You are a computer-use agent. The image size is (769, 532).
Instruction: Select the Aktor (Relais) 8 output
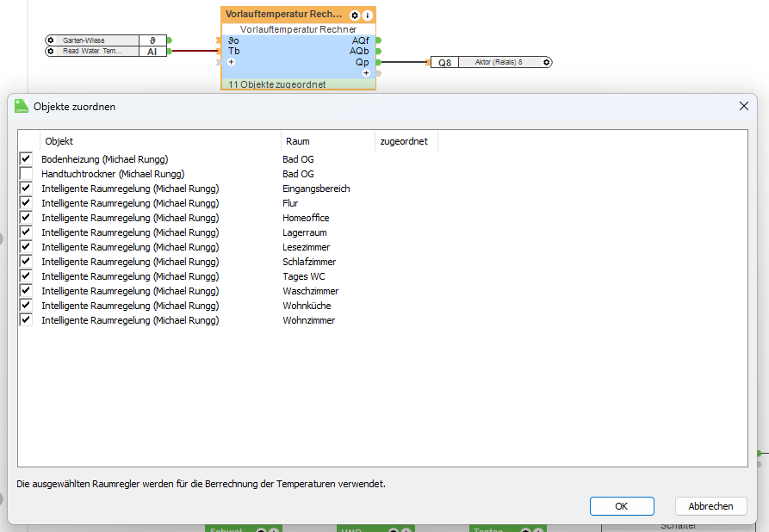pyautogui.click(x=492, y=62)
